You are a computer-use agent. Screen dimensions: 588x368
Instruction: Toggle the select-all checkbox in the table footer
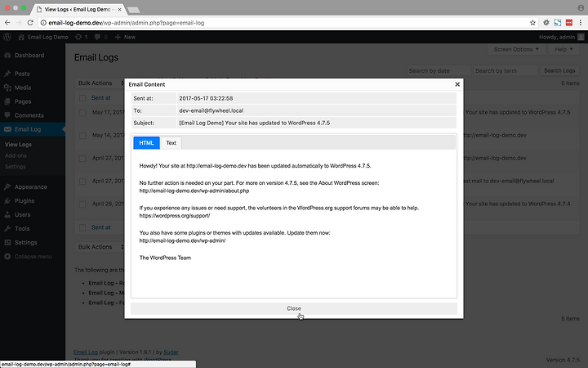click(x=82, y=227)
